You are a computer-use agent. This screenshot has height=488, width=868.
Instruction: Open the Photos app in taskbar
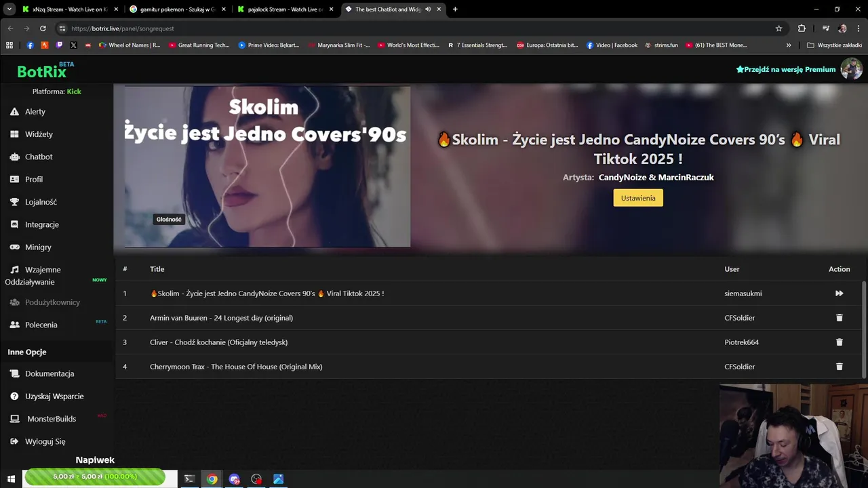coord(278,479)
